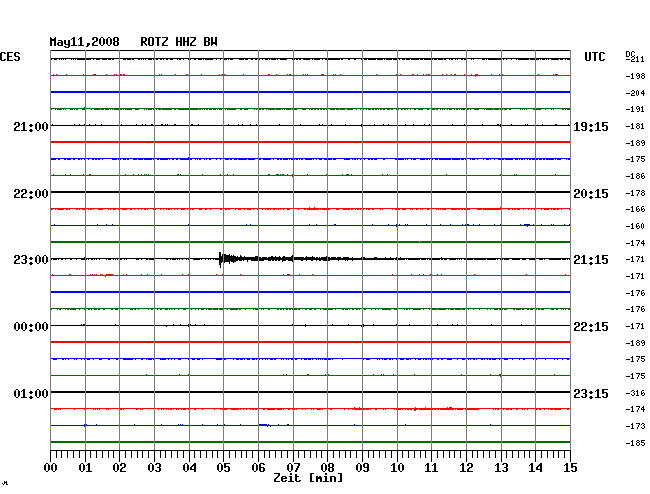Click minute axis tick label 05
Screen dimensions: 650x494
(x=223, y=468)
